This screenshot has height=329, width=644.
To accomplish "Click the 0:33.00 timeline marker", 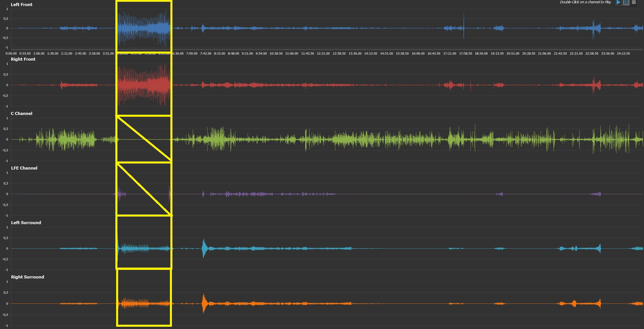I will [25, 54].
